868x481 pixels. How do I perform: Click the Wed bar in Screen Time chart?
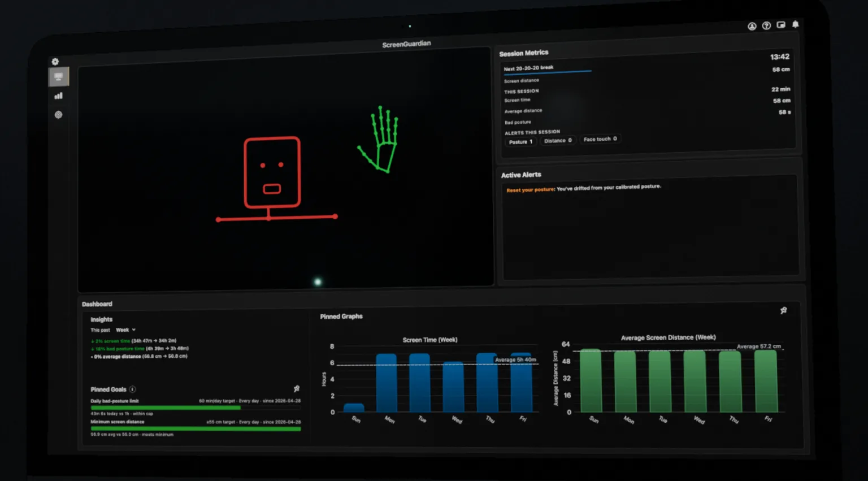(x=453, y=387)
